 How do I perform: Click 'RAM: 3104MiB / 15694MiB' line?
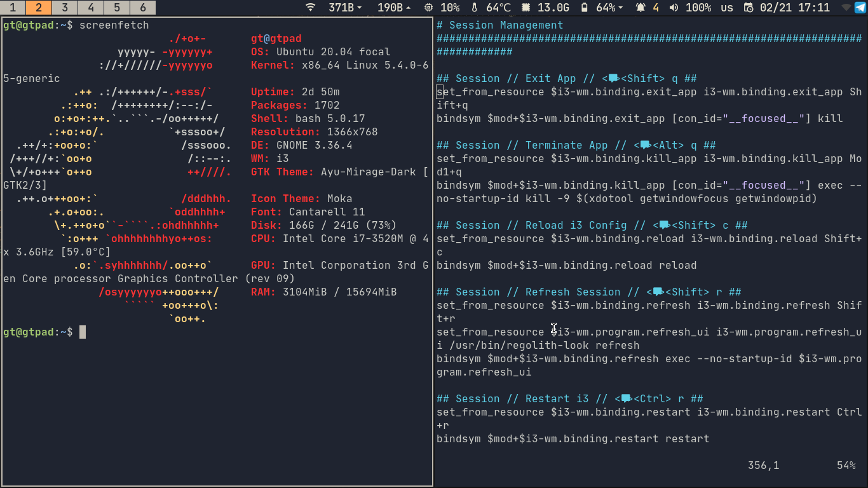coord(324,292)
